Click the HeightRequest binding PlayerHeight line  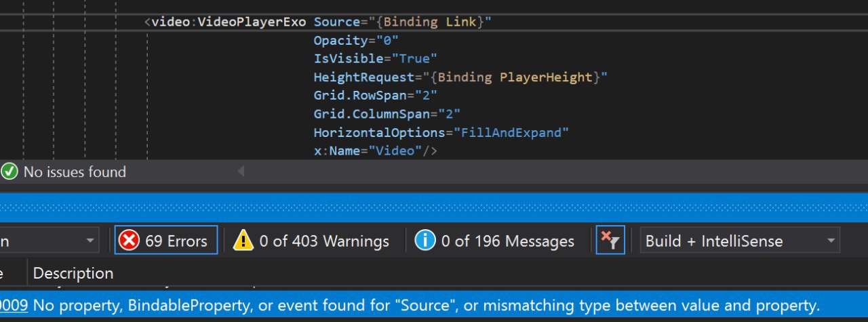click(x=460, y=77)
